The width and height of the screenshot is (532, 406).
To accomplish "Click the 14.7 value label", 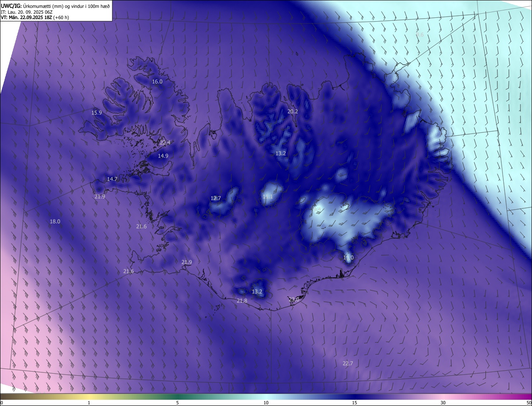I will 112,179.
